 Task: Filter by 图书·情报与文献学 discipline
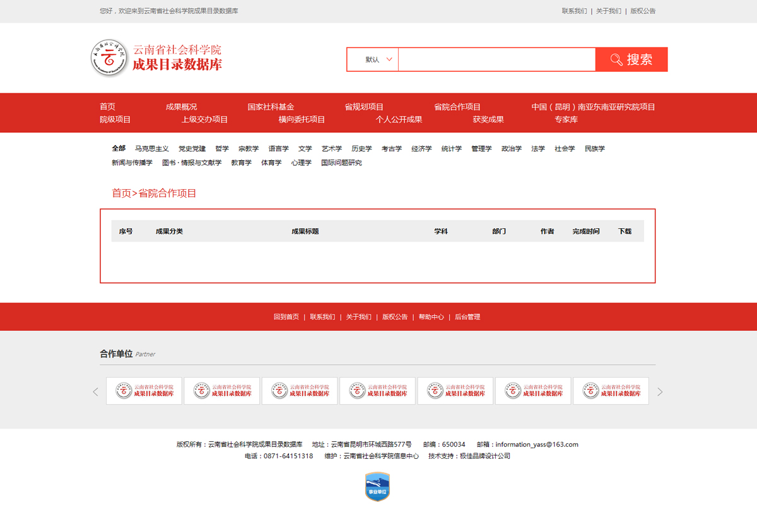(x=192, y=163)
